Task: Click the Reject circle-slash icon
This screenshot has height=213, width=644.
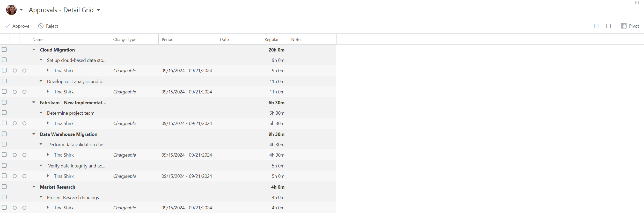Action: [x=41, y=26]
